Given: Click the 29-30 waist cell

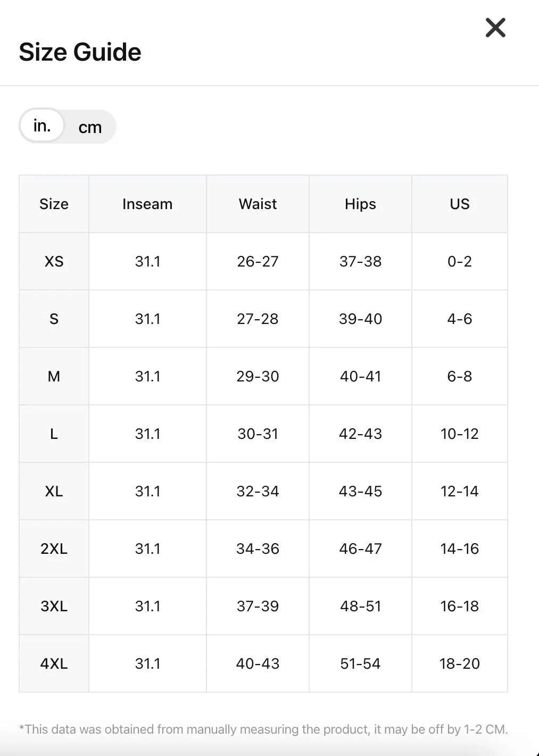Looking at the screenshot, I should click(258, 376).
